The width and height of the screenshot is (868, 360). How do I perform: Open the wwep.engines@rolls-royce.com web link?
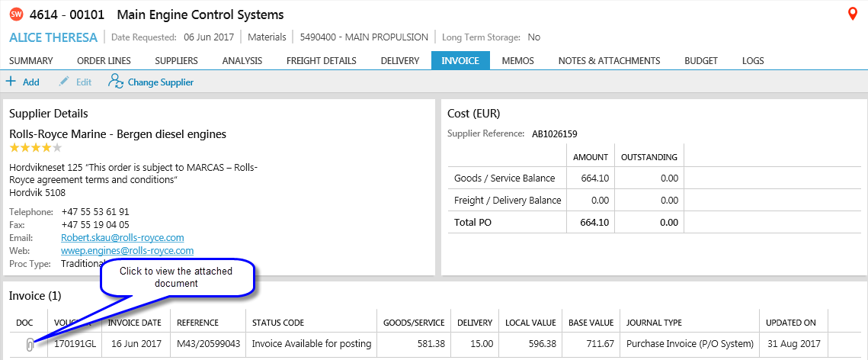[x=127, y=251]
